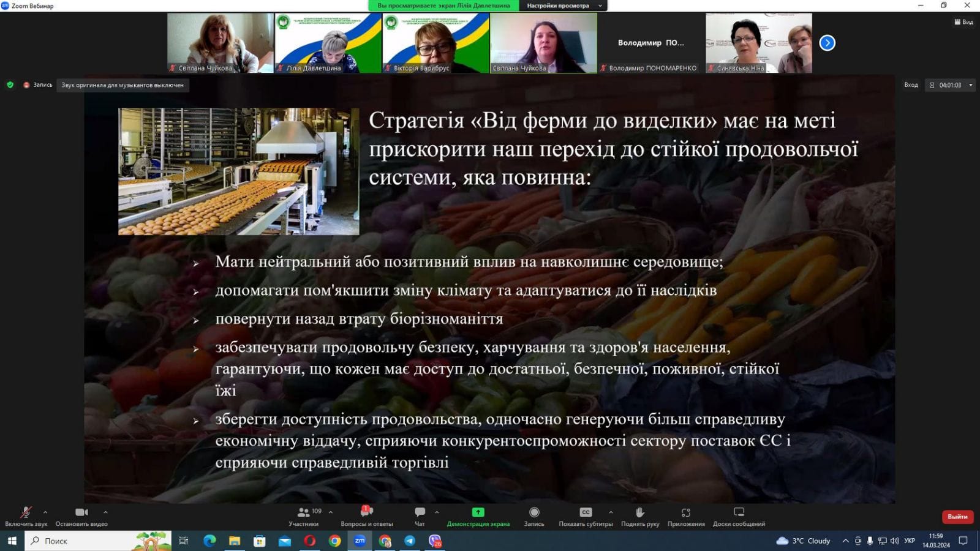Click the green encryption shield icon
The width and height of the screenshot is (980, 551).
(x=10, y=85)
